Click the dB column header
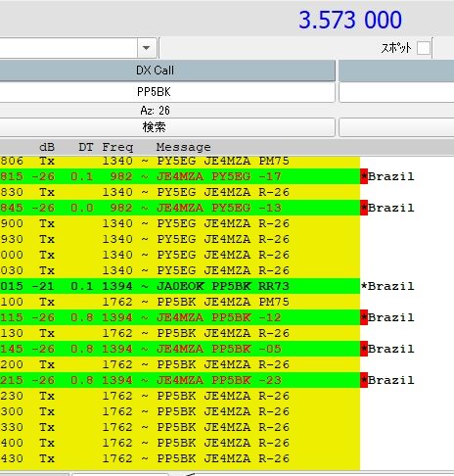Viewport: 454px width, 476px height. click(x=47, y=147)
